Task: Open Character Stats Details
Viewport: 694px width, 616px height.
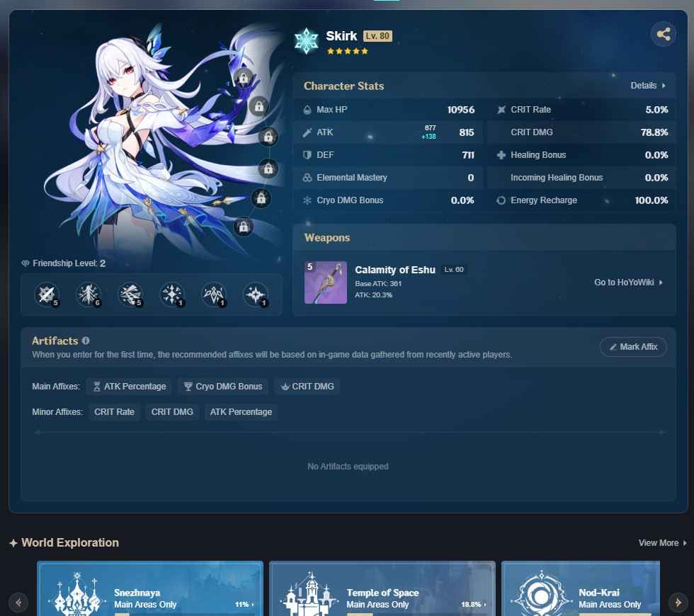Action: click(x=648, y=86)
